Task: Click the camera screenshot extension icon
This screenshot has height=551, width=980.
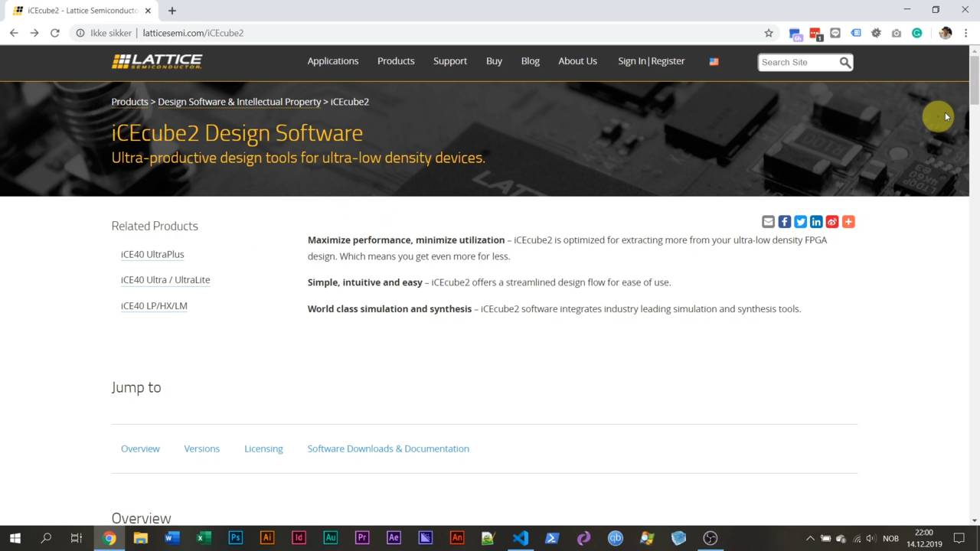Action: 897,33
